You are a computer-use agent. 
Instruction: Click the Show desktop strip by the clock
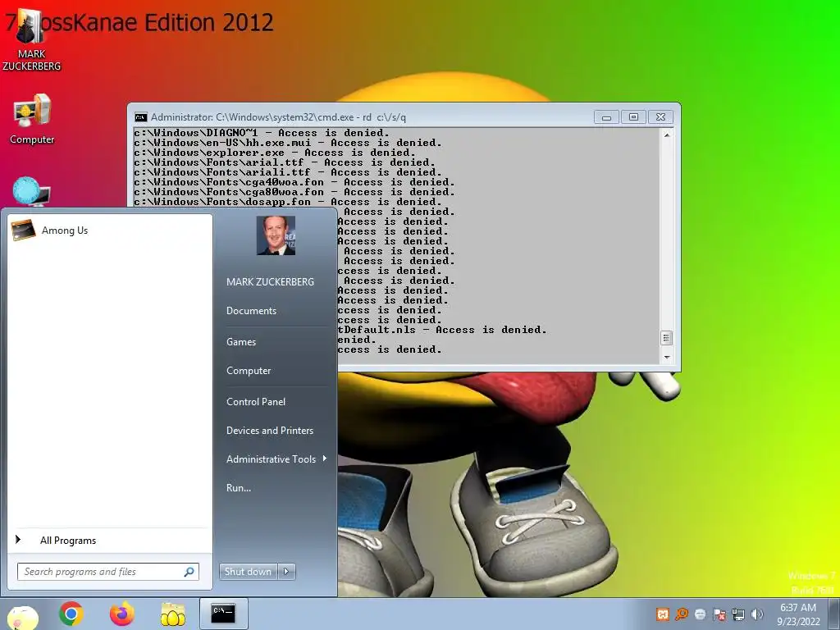pos(834,614)
